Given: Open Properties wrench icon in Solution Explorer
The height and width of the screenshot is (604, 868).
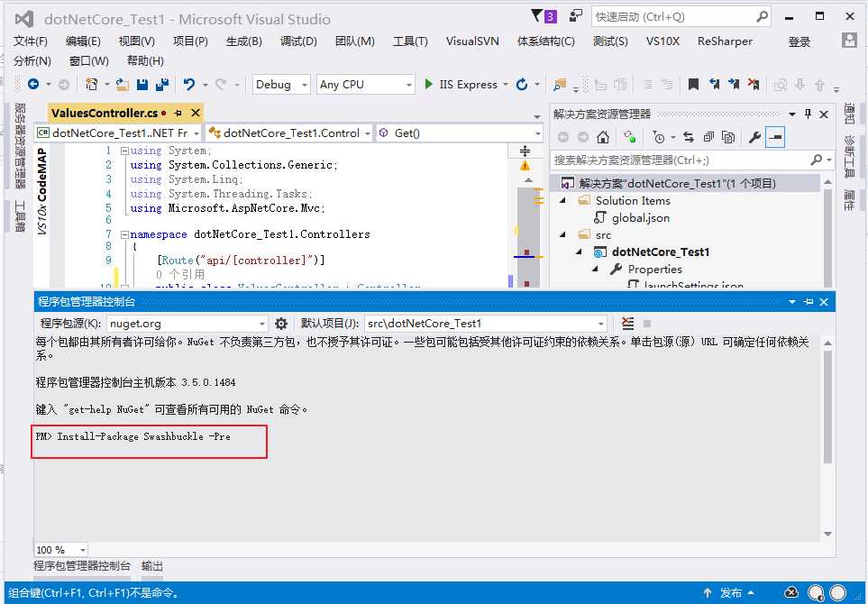Looking at the screenshot, I should 754,137.
